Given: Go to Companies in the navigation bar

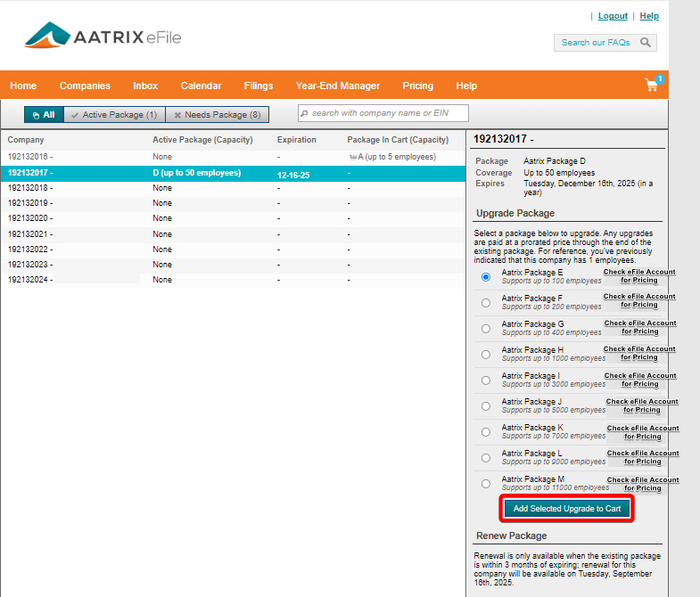Looking at the screenshot, I should (x=85, y=86).
